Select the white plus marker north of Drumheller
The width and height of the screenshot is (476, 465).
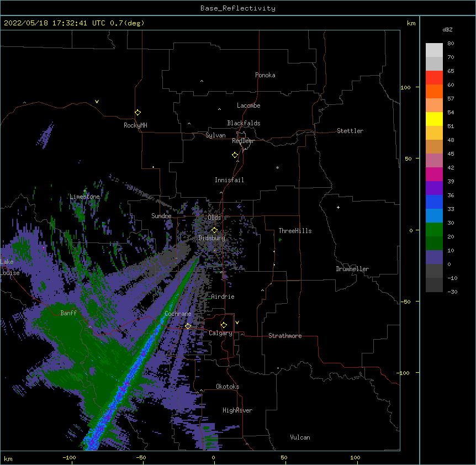tap(338, 207)
